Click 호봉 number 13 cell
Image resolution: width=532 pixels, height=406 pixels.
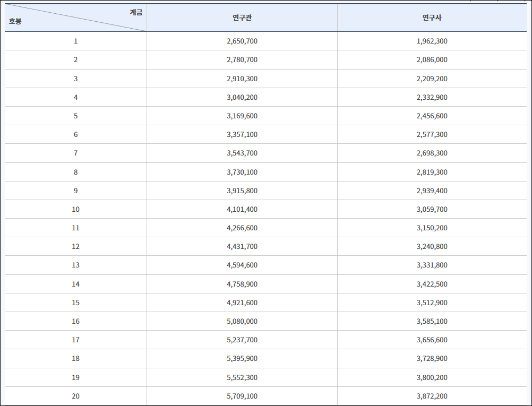(x=76, y=265)
